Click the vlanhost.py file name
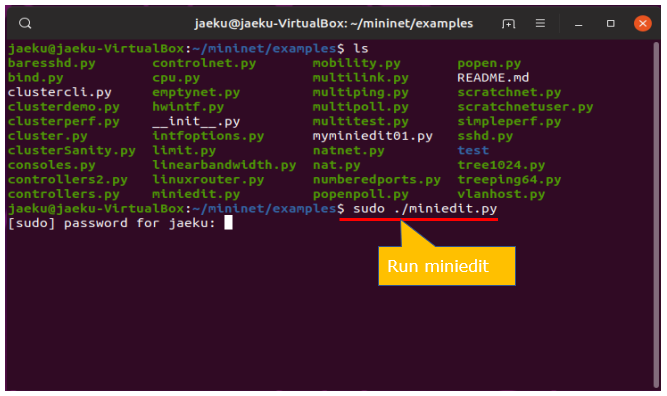The height and width of the screenshot is (396, 667). click(x=501, y=194)
